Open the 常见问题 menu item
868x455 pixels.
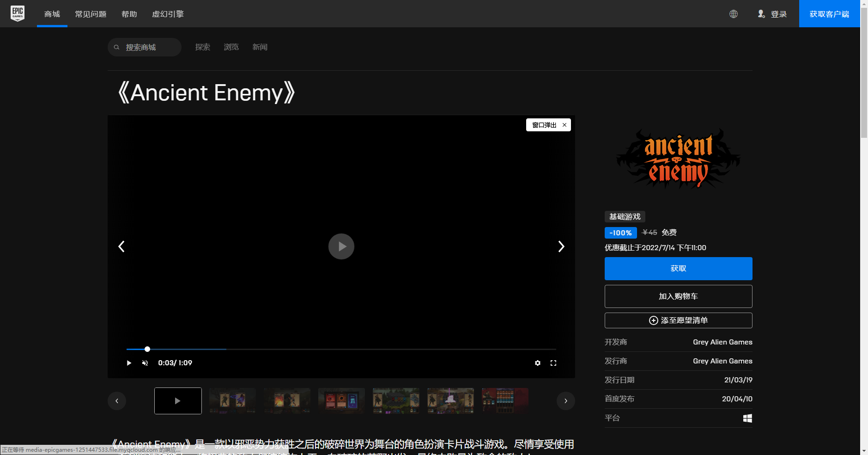click(91, 14)
